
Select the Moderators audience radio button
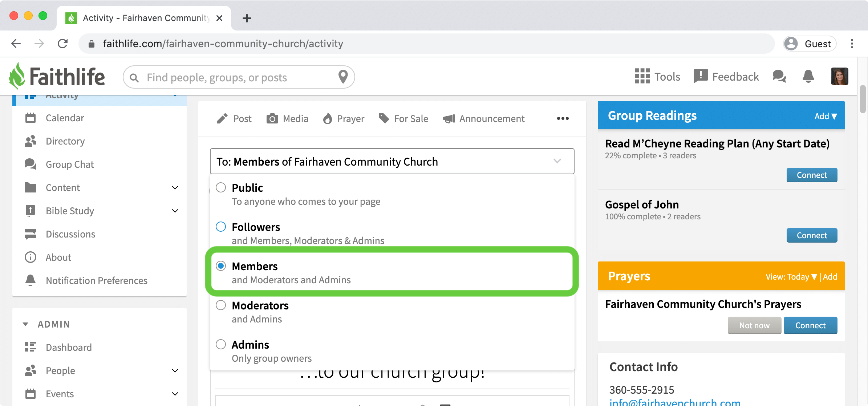coord(221,305)
